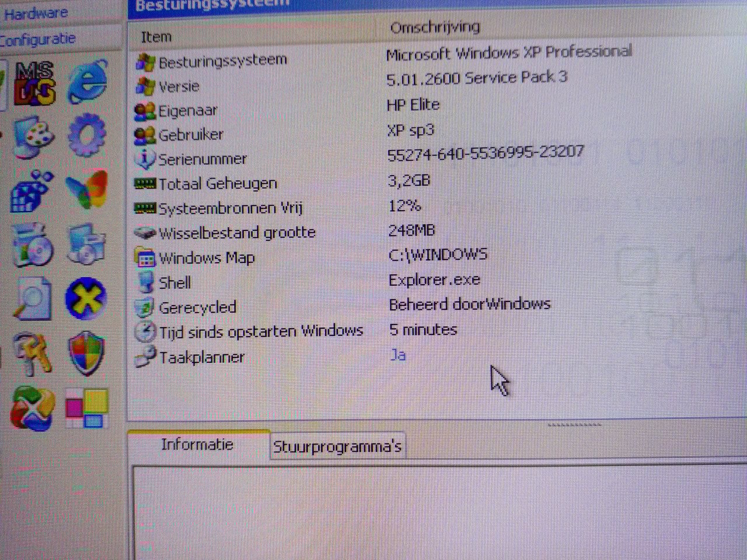Select the Windows security shield icon
The height and width of the screenshot is (560, 747).
[x=86, y=353]
